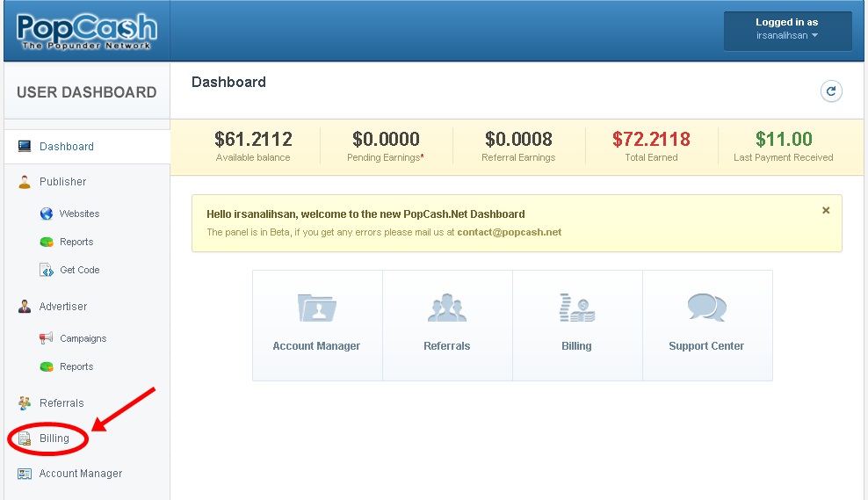Click the Referrals people icon in the sidebar
The image size is (868, 500).
tap(25, 403)
